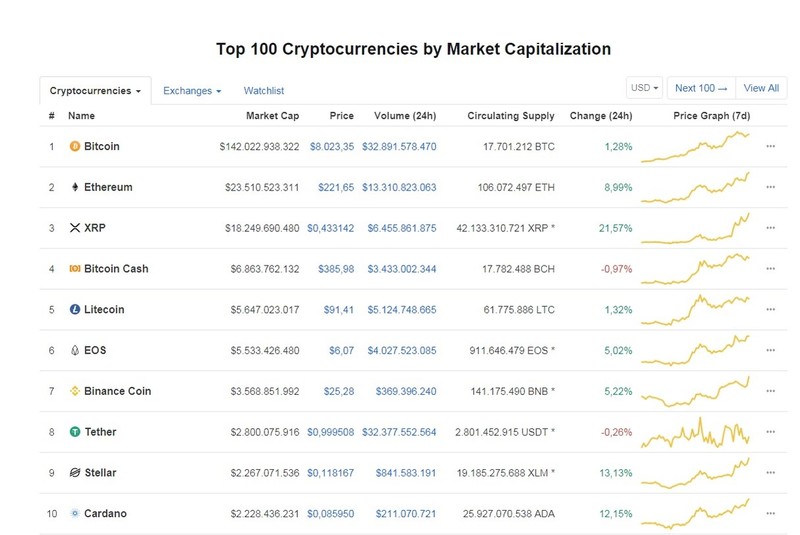
Task: Expand the Cryptocurrencies dropdown tab
Action: (95, 91)
